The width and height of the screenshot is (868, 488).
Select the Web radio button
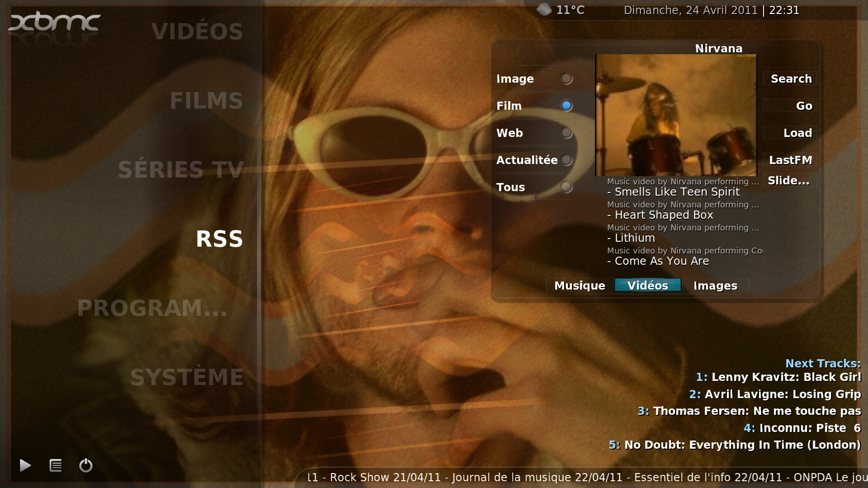(x=566, y=133)
